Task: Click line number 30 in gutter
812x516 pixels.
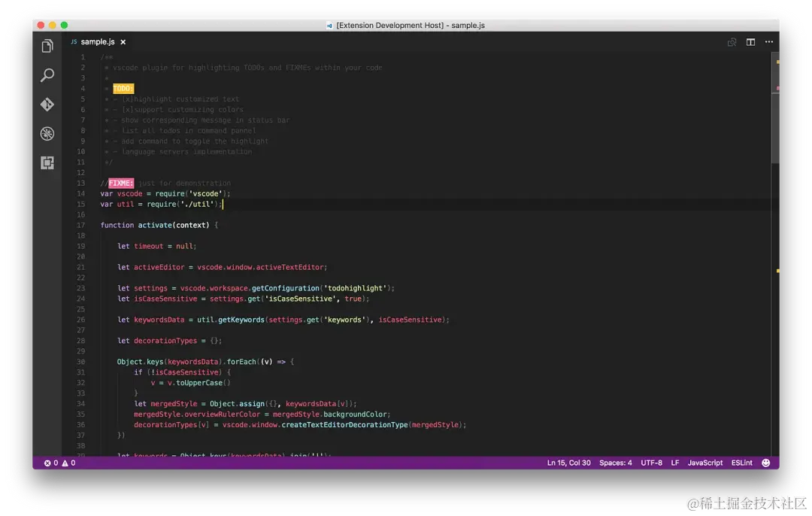Action: tap(80, 362)
